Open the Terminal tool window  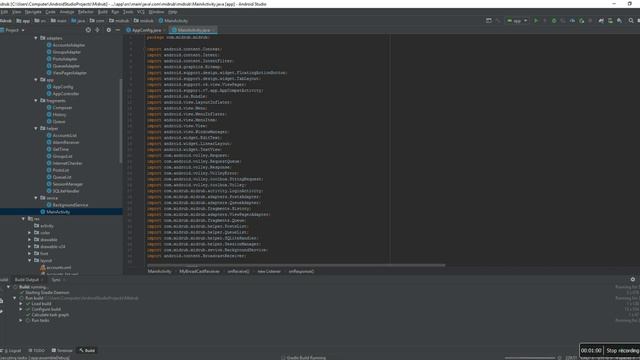click(x=62, y=350)
